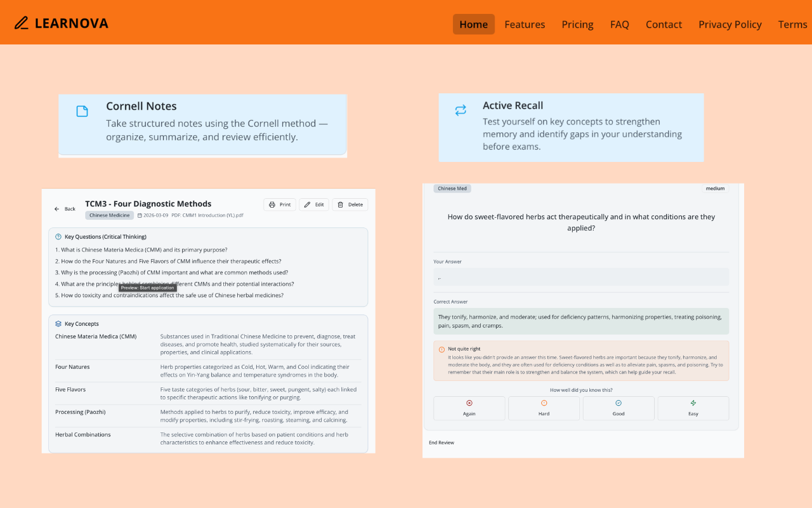812x508 pixels.
Task: Click the sweet-flavored herbs question text
Action: pos(581,222)
